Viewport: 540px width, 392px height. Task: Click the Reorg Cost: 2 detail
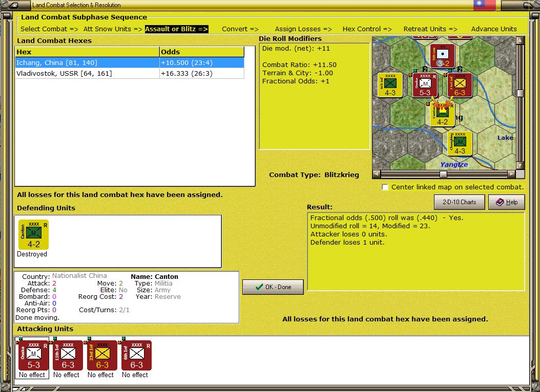click(100, 296)
